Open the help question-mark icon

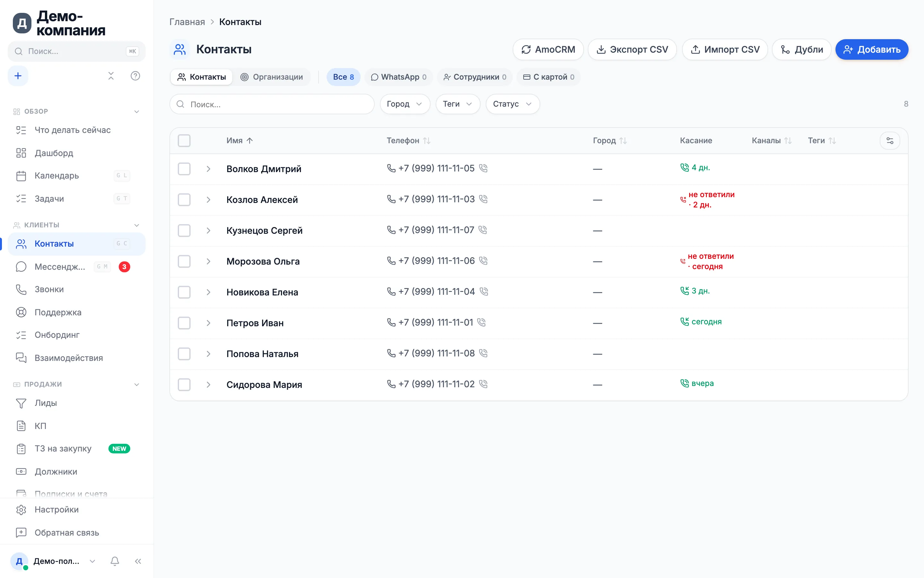tap(135, 76)
